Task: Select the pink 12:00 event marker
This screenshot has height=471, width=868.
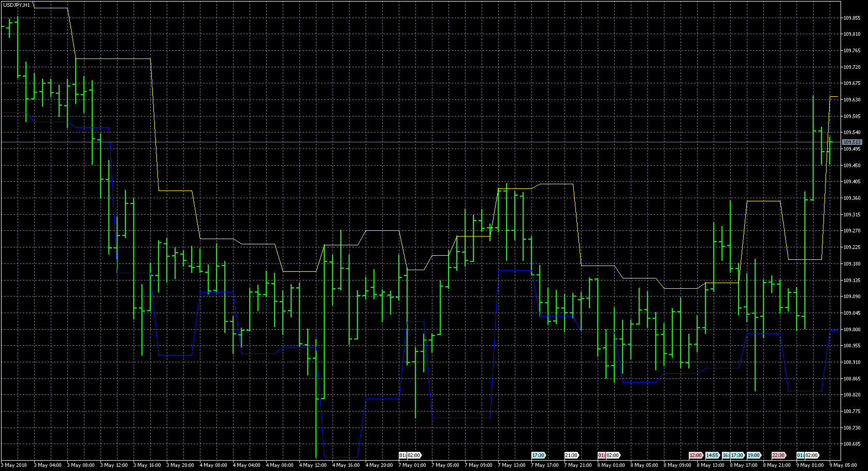Action: [696, 455]
